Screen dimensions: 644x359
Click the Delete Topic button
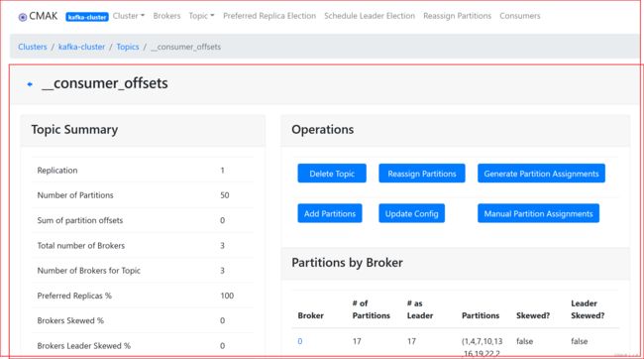(332, 174)
